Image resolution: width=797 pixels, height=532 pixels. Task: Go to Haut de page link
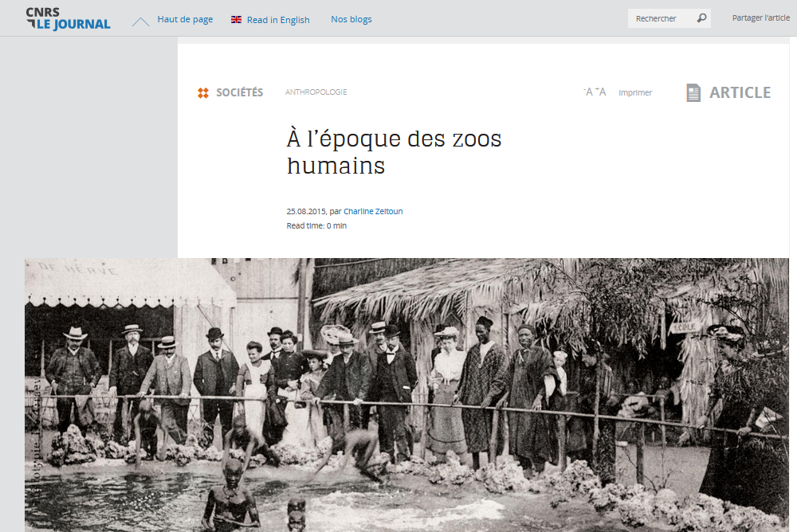click(185, 19)
